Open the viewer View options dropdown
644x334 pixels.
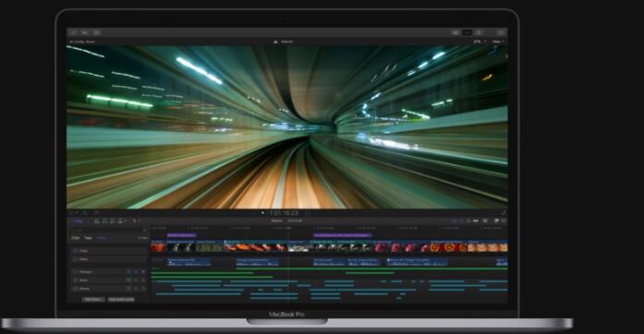pyautogui.click(x=497, y=42)
